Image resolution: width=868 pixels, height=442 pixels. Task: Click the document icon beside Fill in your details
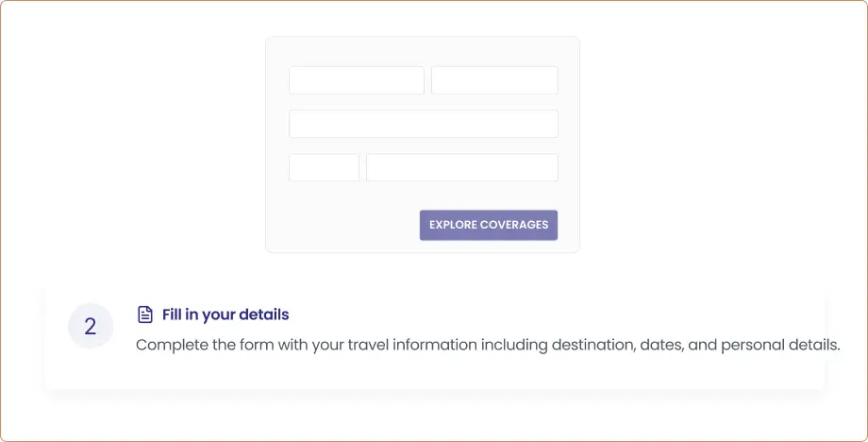tap(144, 314)
